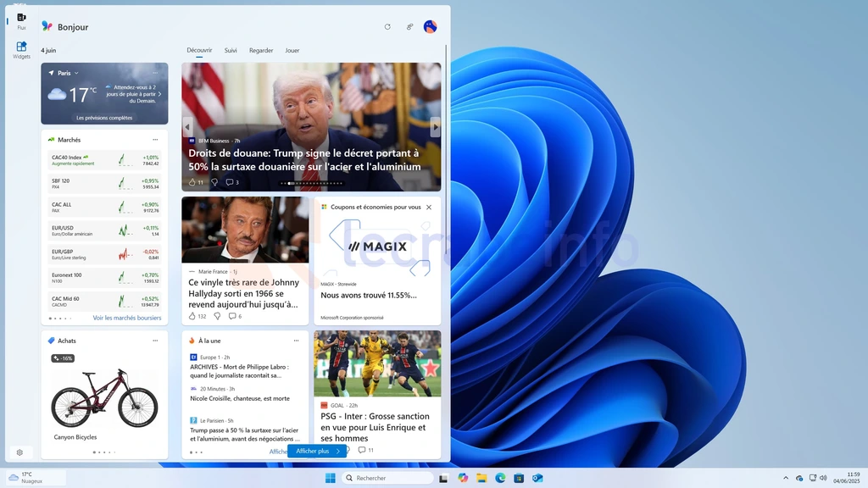This screenshot has width=868, height=488.
Task: Click the Afficher plus button
Action: 317,451
